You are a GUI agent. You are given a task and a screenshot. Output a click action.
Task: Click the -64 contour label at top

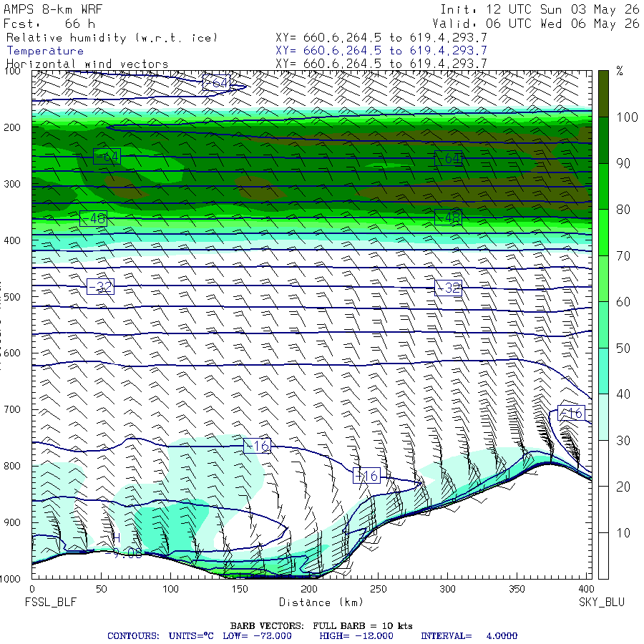[216, 82]
